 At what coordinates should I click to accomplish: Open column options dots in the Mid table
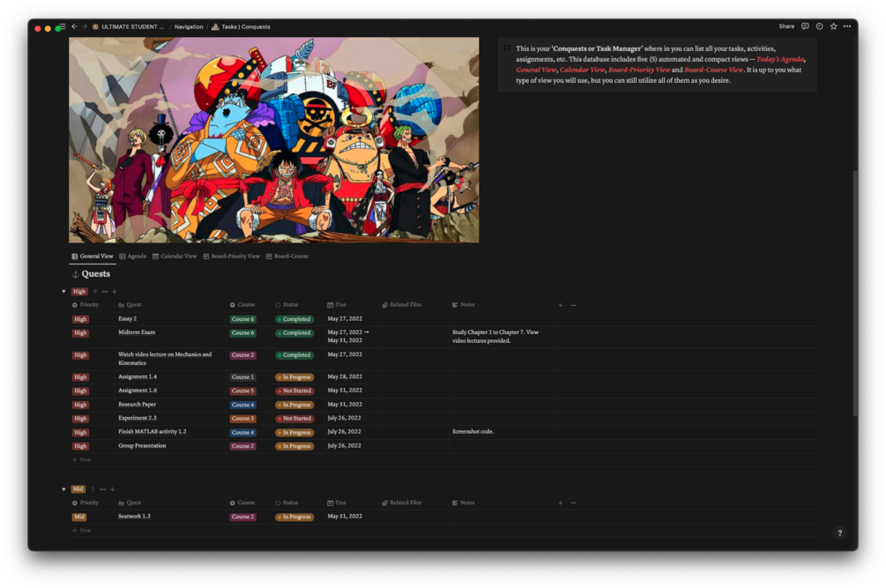coord(574,502)
